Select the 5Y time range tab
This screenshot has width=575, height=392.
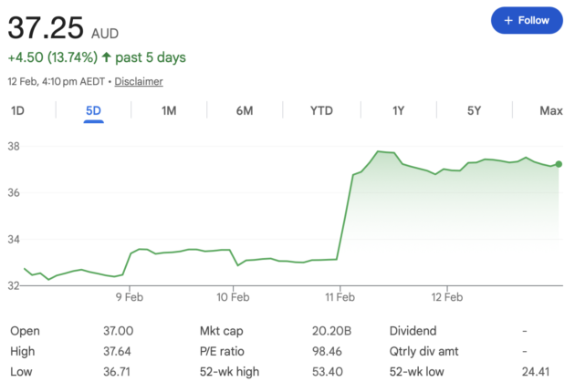pyautogui.click(x=474, y=110)
